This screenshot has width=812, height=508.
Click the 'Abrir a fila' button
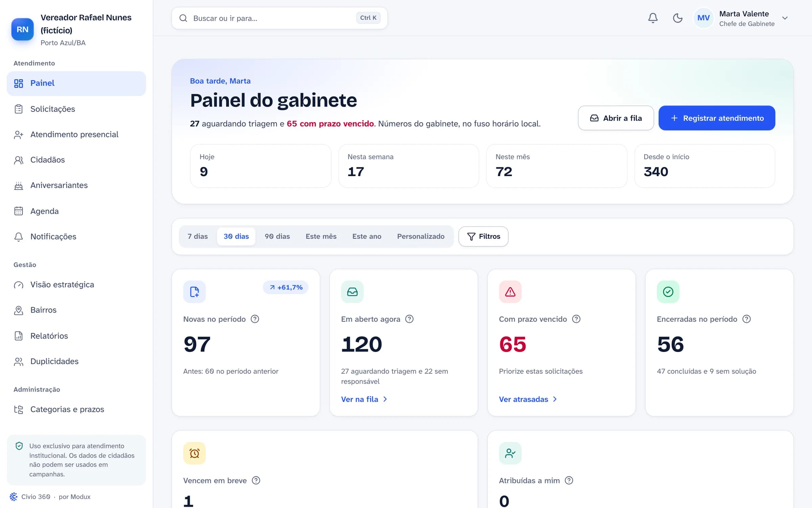pos(616,118)
